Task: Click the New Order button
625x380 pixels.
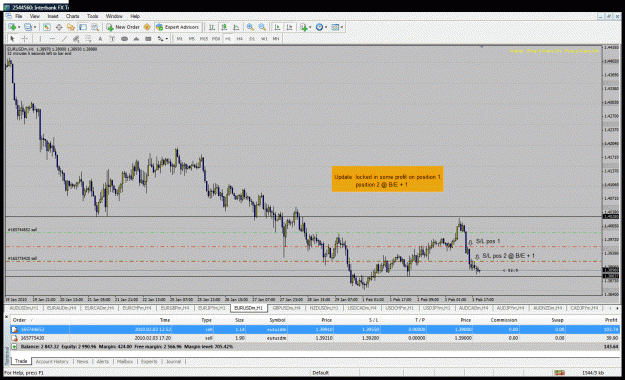Action: (123, 27)
